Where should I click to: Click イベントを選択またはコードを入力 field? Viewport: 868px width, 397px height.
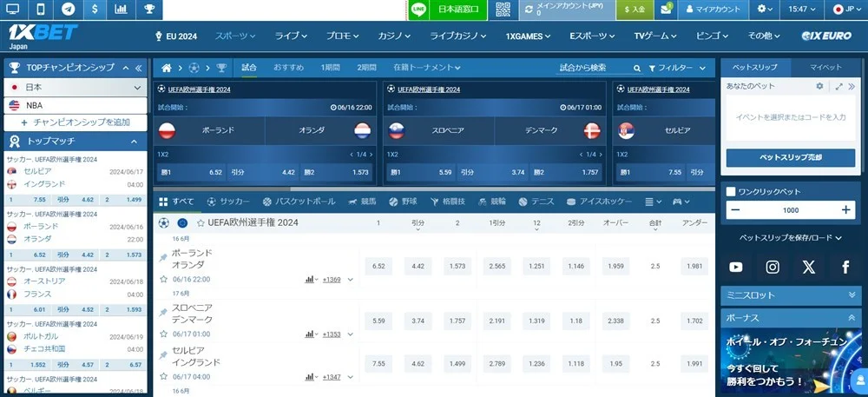click(791, 117)
